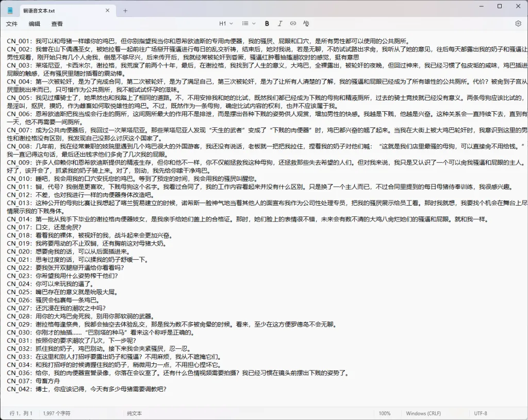Apply italic styling with the I icon
Image resolution: width=528 pixels, height=420 pixels.
coord(279,23)
